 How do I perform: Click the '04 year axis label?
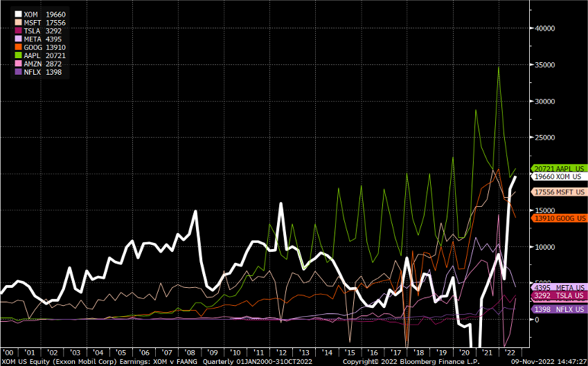coord(99,353)
